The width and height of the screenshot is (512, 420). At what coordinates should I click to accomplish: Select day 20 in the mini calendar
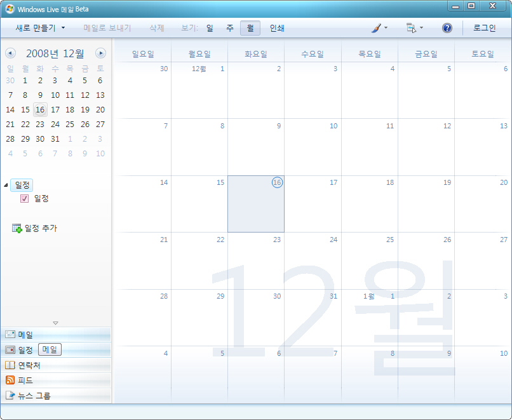click(x=100, y=110)
